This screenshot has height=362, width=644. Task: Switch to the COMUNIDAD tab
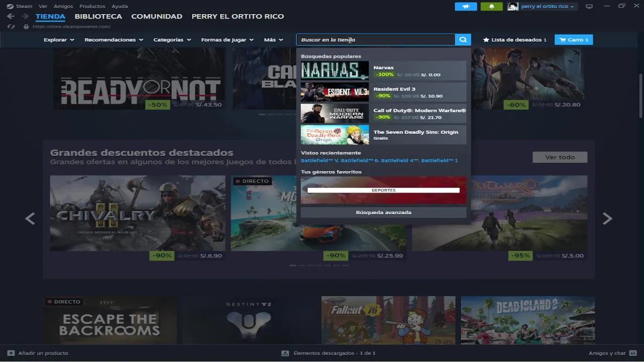(x=156, y=17)
